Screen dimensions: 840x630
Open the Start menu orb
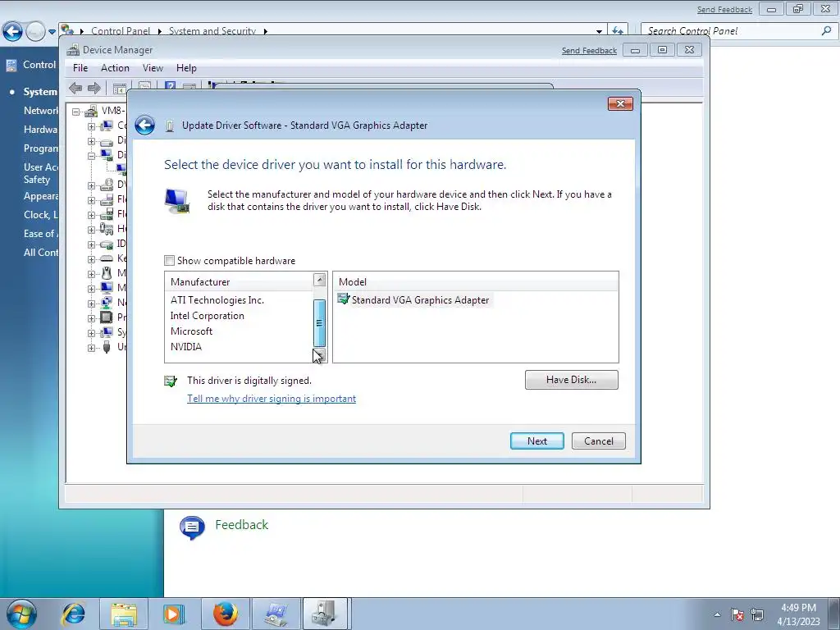[x=21, y=614]
